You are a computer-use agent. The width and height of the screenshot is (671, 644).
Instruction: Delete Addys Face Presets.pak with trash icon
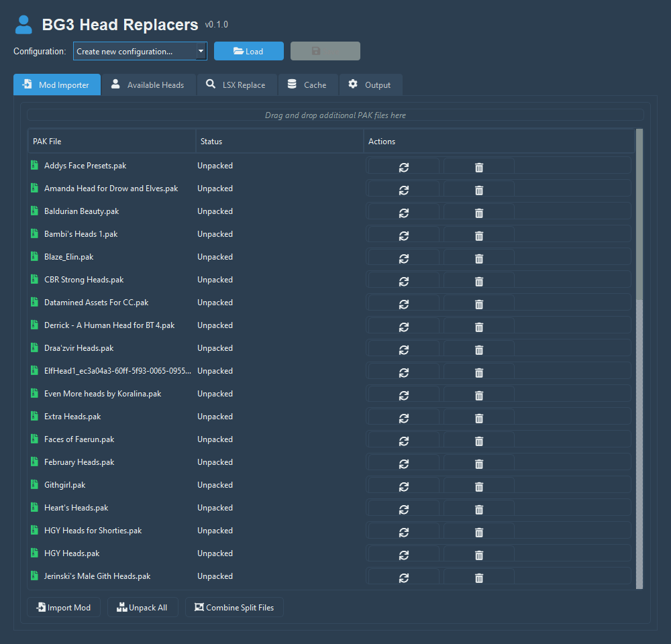479,166
